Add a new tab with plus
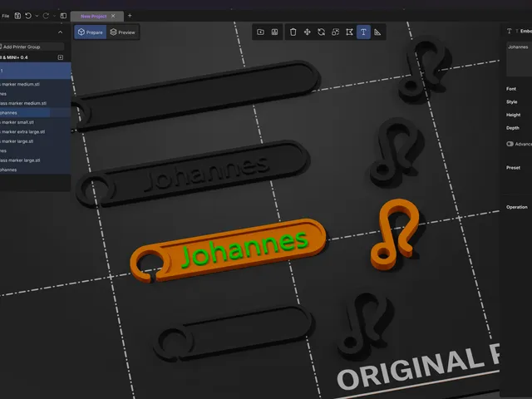 click(x=130, y=16)
